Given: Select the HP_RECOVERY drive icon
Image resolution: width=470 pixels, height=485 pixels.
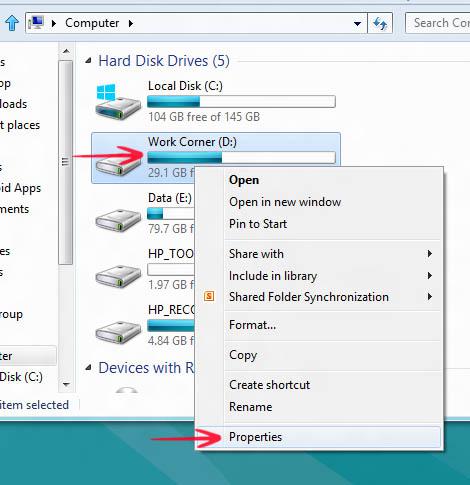Looking at the screenshot, I should pyautogui.click(x=118, y=331).
